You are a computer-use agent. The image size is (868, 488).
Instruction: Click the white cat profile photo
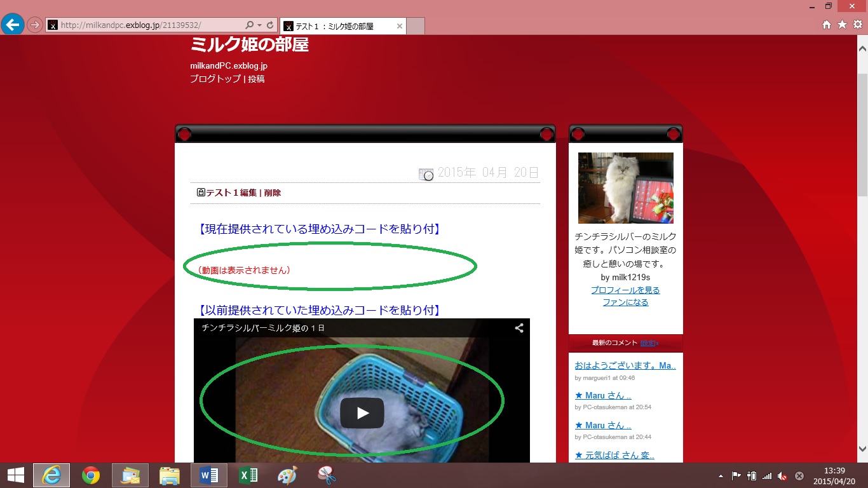pos(626,188)
